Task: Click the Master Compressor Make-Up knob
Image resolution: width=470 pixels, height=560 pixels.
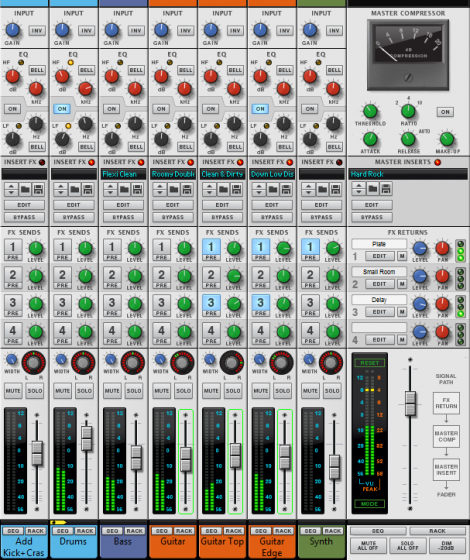Action: tap(446, 139)
